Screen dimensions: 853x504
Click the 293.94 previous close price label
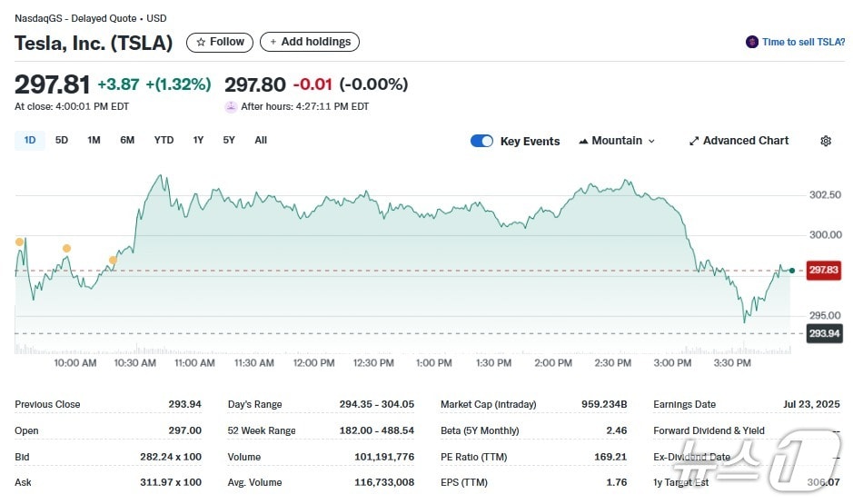click(824, 333)
